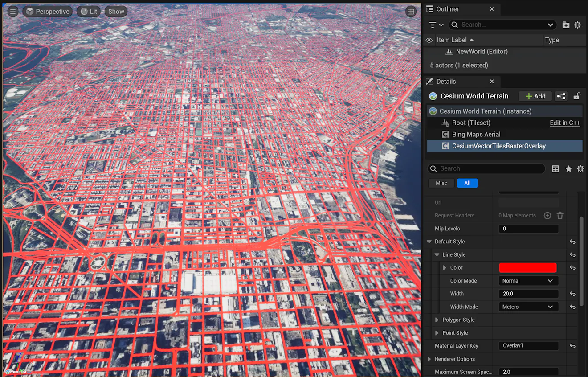Open the viewport Show menu
The width and height of the screenshot is (588, 377).
(116, 12)
